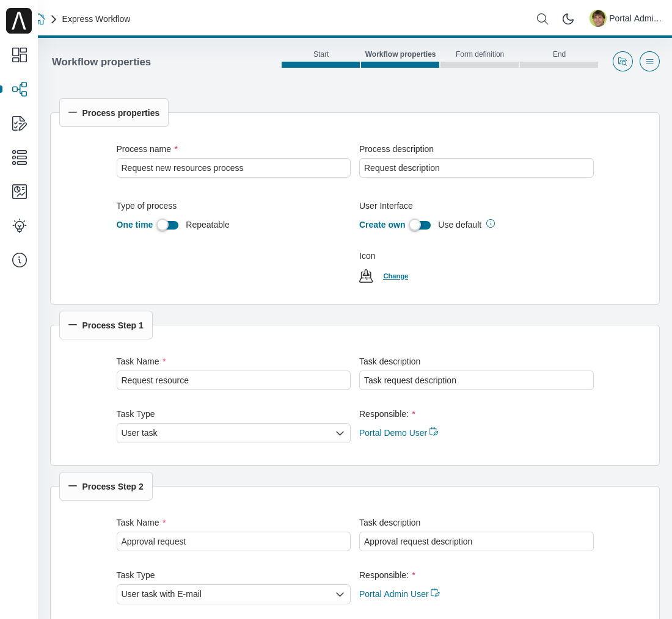Select the workflow icon in the sidebar
Viewport: 672px width, 619px height.
(20, 89)
